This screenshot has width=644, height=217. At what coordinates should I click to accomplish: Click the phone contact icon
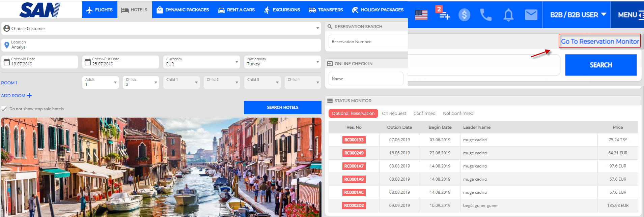[x=486, y=15]
